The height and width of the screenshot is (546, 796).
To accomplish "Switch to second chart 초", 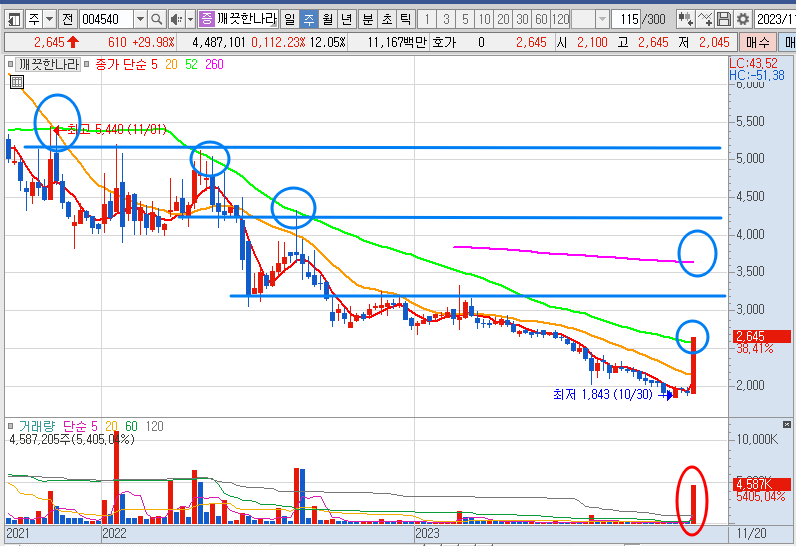I will [x=386, y=19].
